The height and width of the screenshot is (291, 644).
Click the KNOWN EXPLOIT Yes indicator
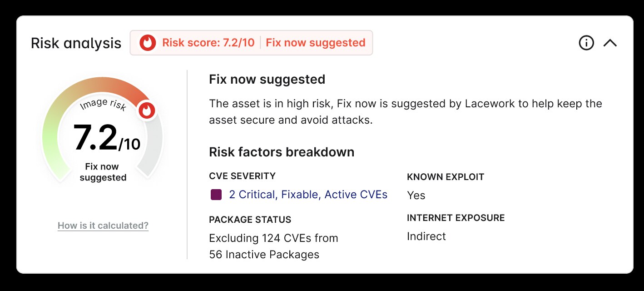coord(416,196)
